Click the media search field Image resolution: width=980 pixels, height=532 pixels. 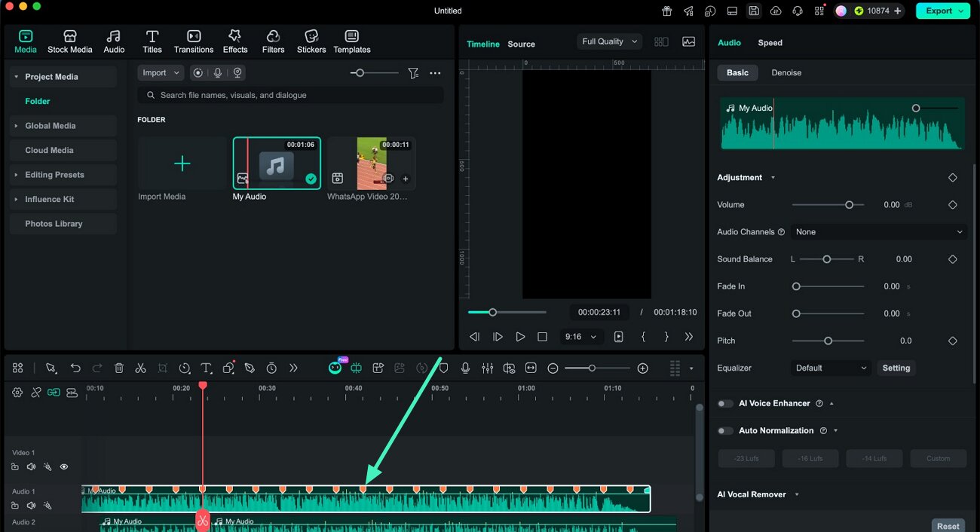tap(290, 96)
